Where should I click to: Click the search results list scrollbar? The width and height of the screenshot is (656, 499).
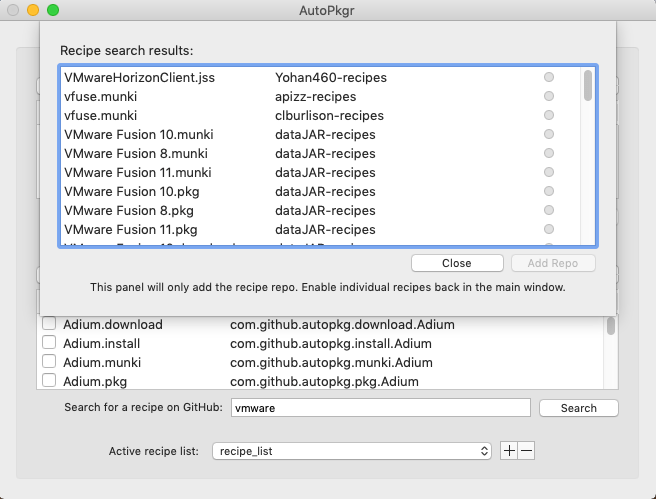pos(588,86)
